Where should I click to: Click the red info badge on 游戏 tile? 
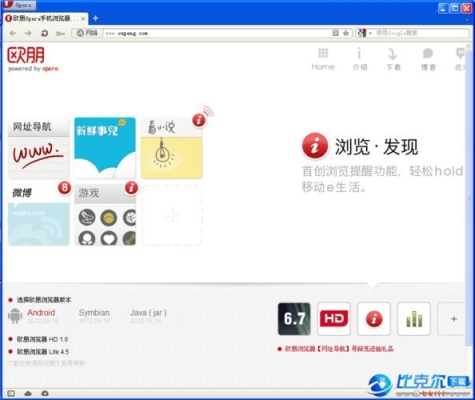[131, 188]
